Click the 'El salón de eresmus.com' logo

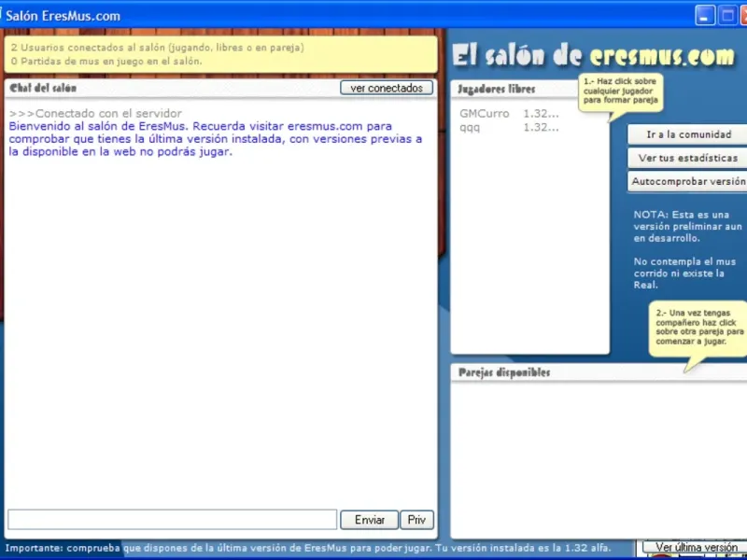tap(593, 56)
